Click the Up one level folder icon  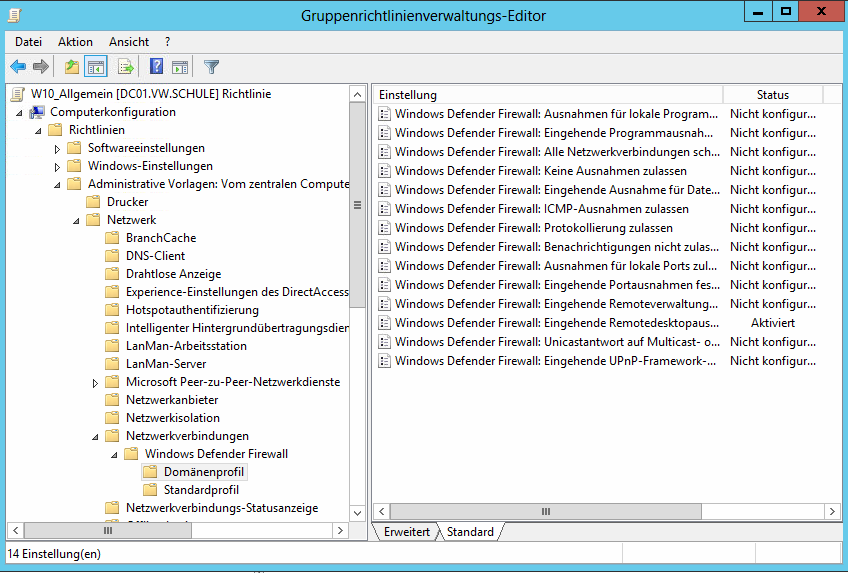(x=71, y=67)
